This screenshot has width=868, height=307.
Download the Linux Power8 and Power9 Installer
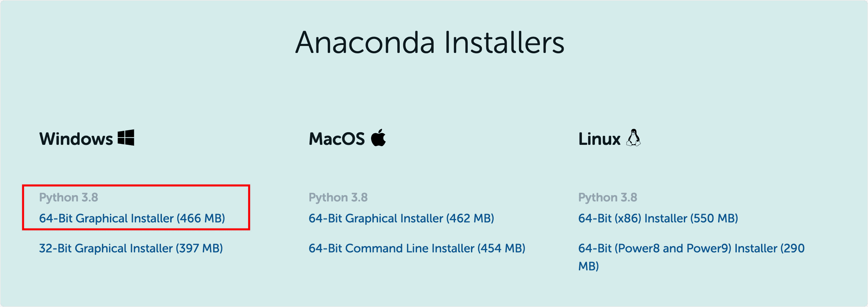pos(690,248)
